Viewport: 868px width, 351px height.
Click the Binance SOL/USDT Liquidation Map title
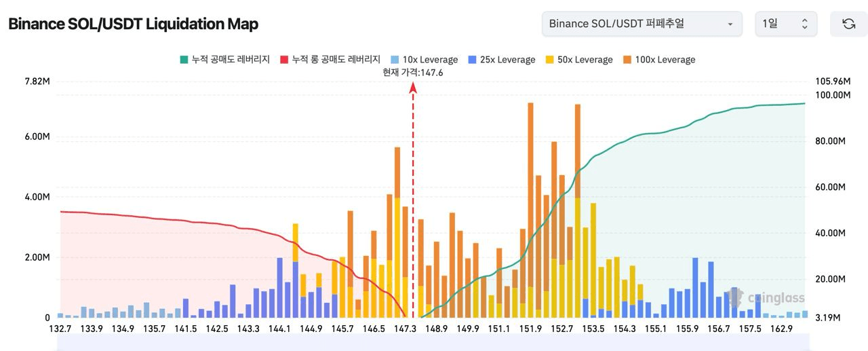point(133,24)
